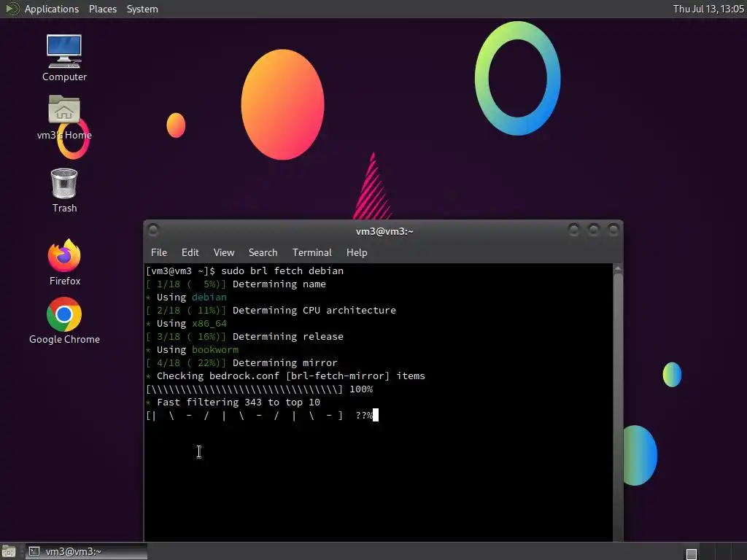
Task: Click the show desktop icon in bottom panel
Action: coord(9,551)
